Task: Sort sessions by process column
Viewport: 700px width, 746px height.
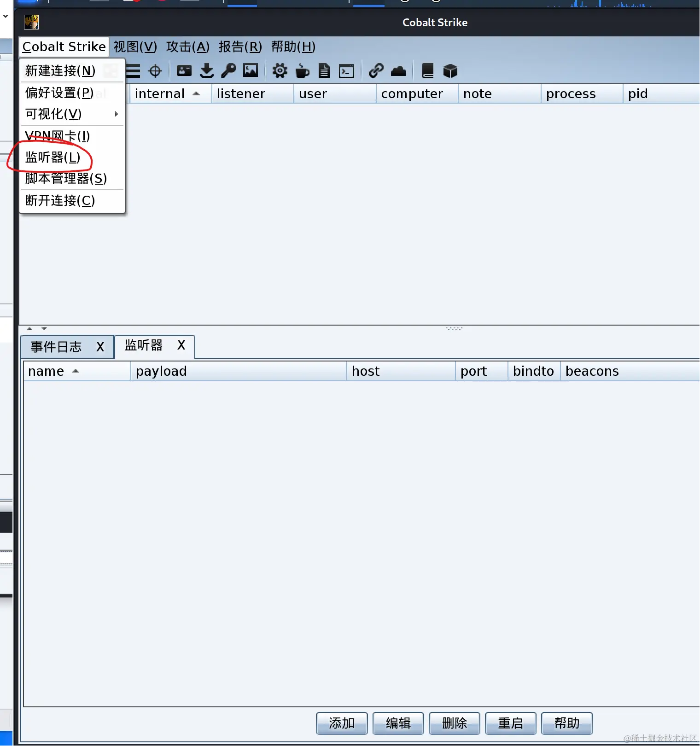Action: pos(582,93)
